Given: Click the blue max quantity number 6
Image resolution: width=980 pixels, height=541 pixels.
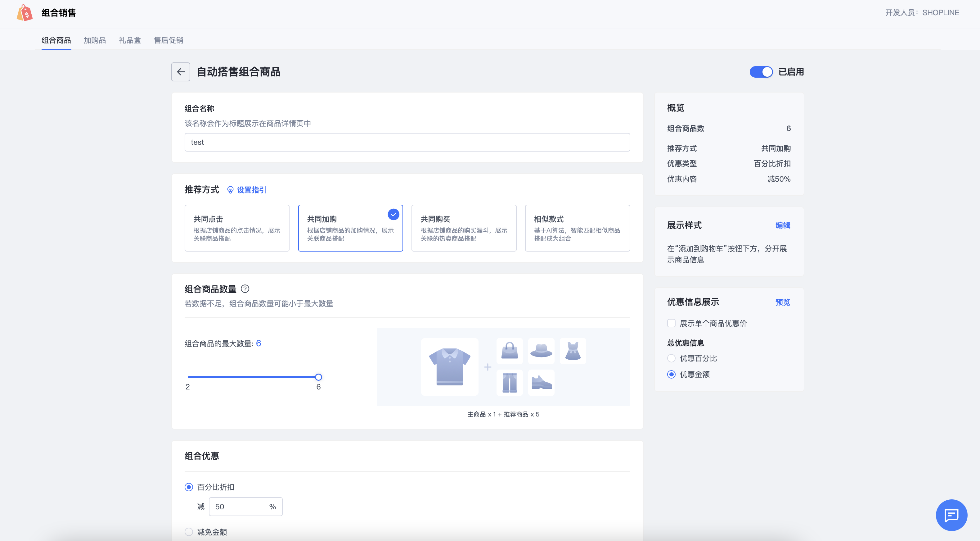Looking at the screenshot, I should [258, 343].
